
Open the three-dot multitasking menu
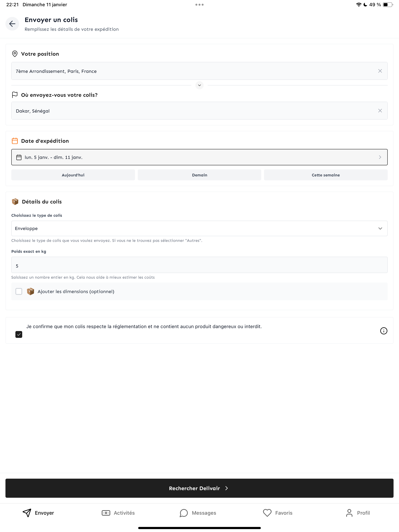click(x=199, y=4)
